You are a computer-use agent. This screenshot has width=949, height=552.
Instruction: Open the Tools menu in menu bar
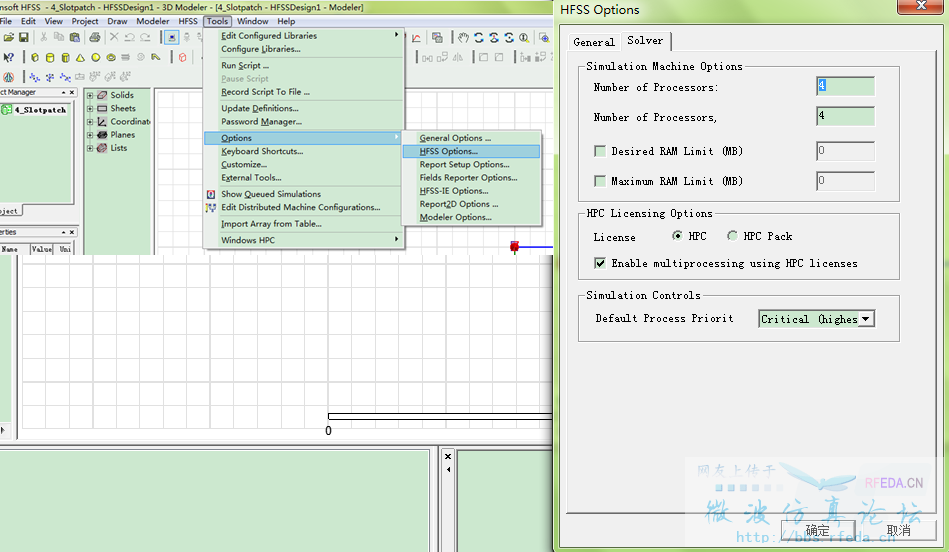point(217,21)
